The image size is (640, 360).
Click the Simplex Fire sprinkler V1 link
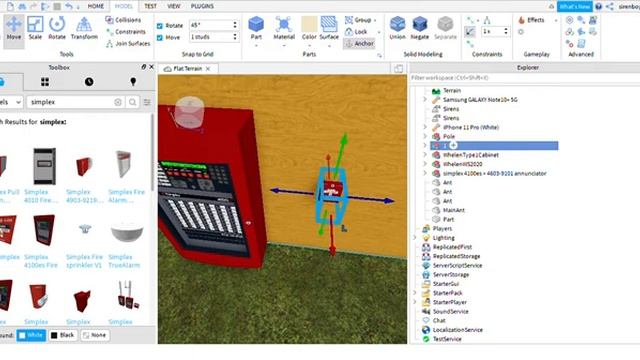(84, 261)
